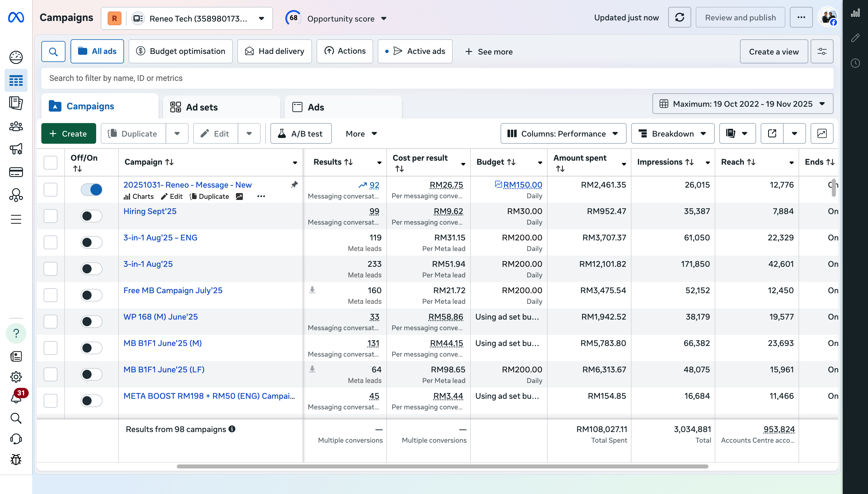The image size is (868, 494).
Task: Switch to the Ads tab
Action: click(x=343, y=107)
